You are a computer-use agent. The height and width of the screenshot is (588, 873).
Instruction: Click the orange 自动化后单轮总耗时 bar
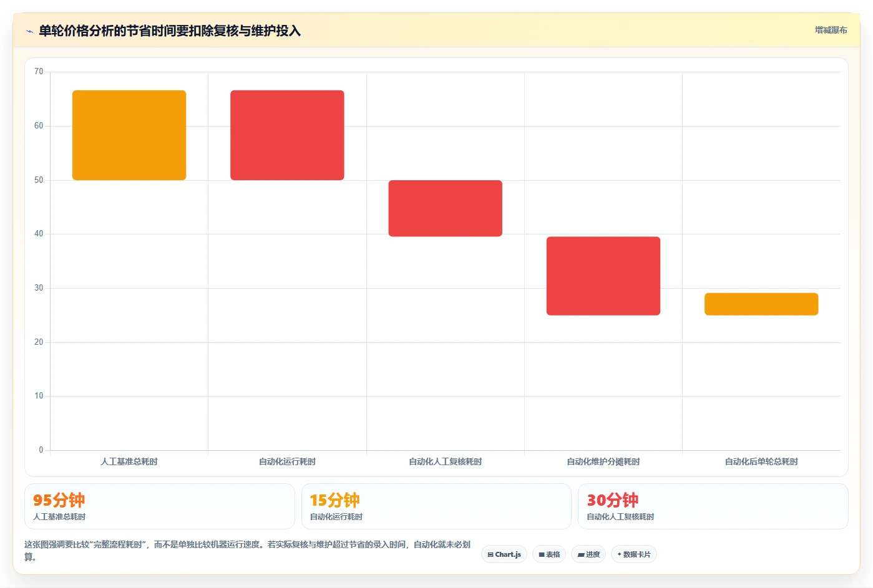[x=761, y=304]
